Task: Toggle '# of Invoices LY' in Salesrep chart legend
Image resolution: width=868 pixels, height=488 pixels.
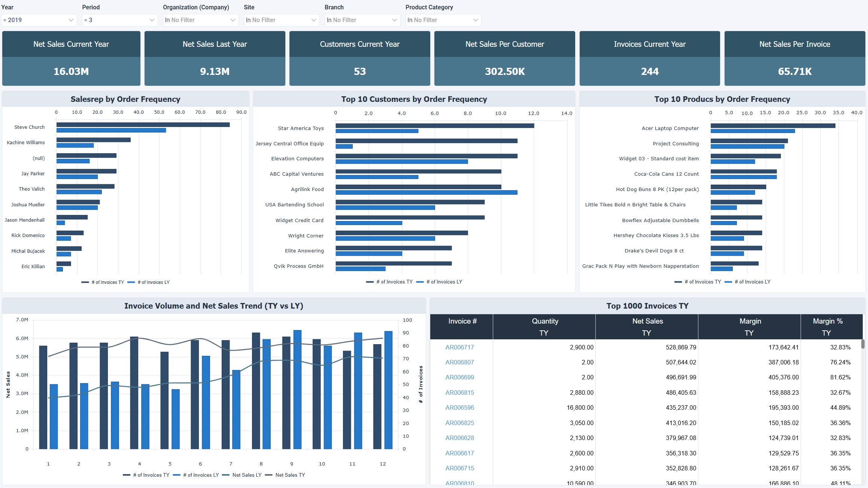Action: pyautogui.click(x=153, y=282)
